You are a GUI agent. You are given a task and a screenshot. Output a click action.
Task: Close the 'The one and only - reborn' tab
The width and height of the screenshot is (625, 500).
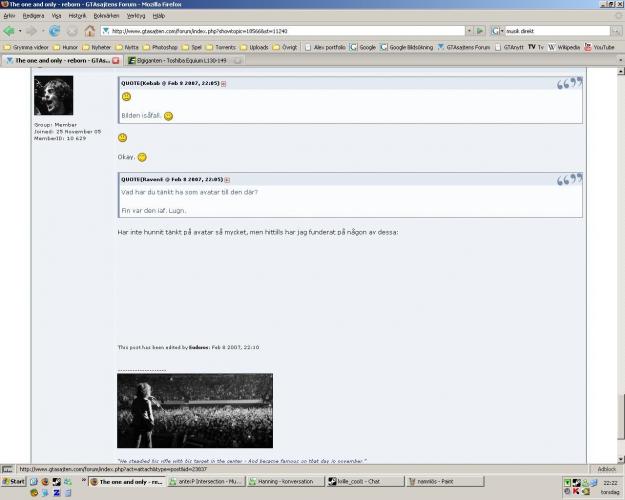tap(116, 61)
